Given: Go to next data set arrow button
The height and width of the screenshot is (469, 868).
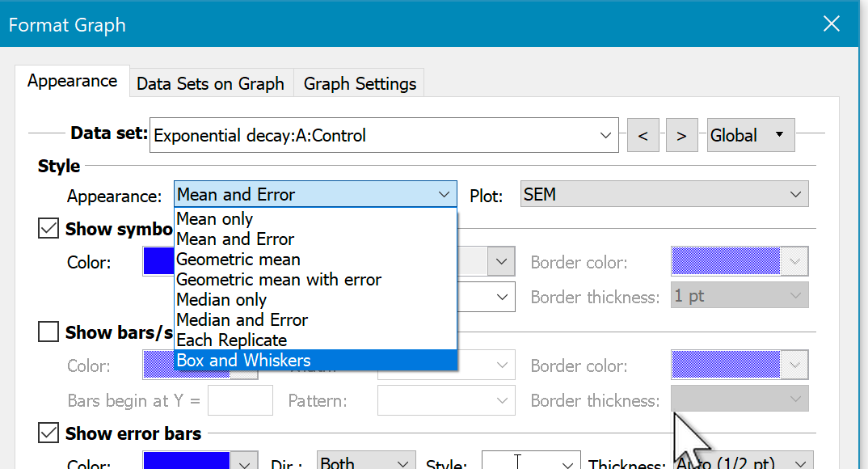Looking at the screenshot, I should (681, 136).
